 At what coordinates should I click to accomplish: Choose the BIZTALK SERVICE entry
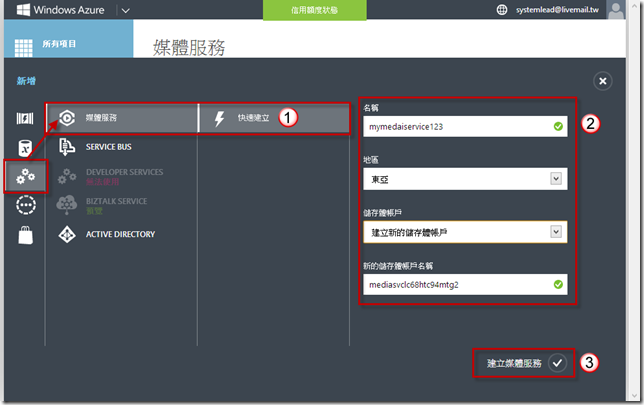tap(116, 201)
